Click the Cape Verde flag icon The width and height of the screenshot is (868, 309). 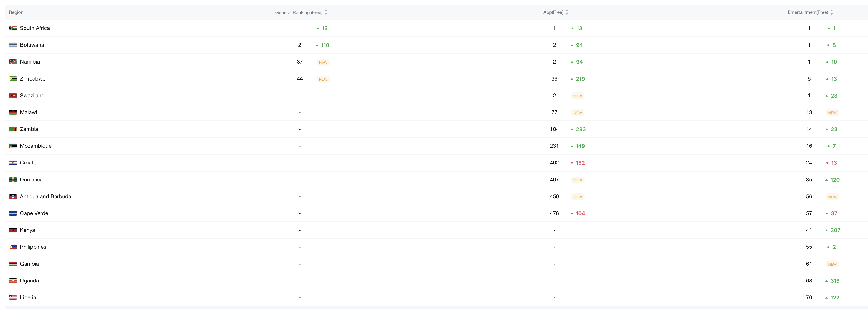[x=13, y=213]
